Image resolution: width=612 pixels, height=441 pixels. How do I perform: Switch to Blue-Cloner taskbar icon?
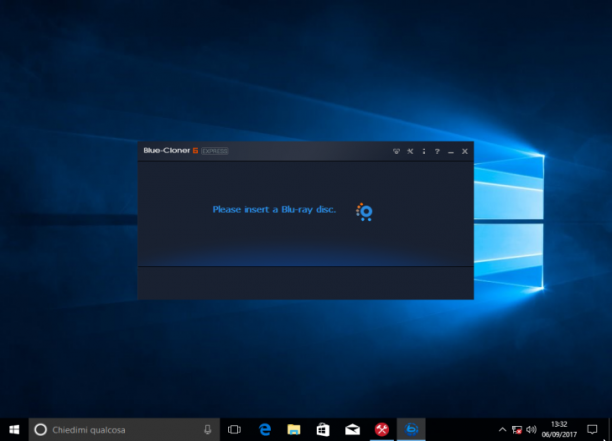click(x=411, y=430)
